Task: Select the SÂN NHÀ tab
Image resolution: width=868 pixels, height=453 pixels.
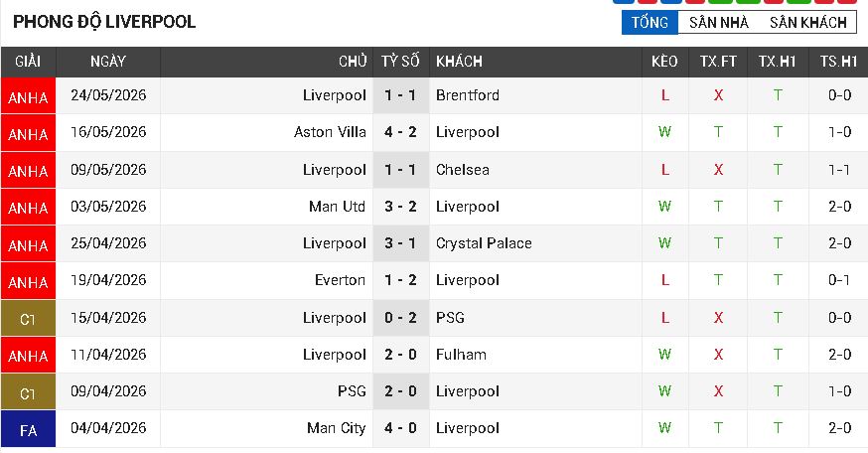Action: coord(719,22)
